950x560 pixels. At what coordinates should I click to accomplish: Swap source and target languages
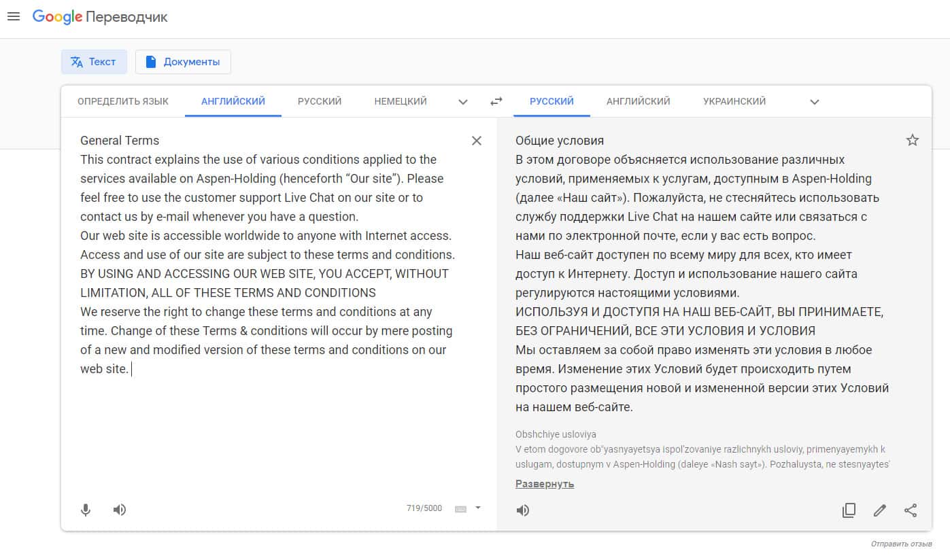pyautogui.click(x=496, y=101)
